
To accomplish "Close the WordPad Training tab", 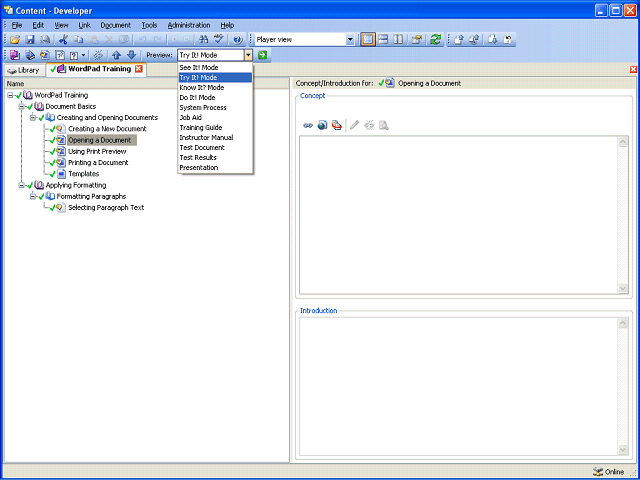I will 139,69.
